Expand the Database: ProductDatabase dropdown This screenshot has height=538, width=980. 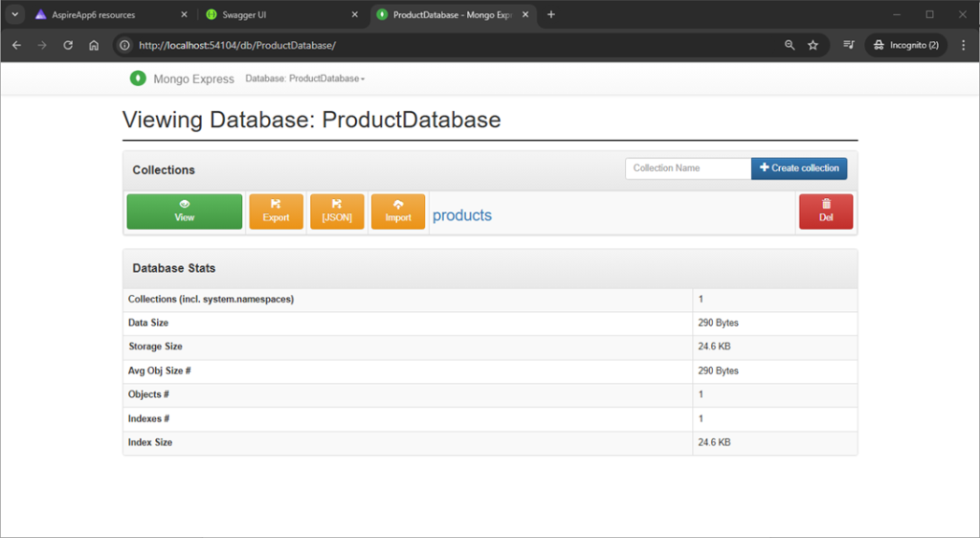click(x=305, y=78)
